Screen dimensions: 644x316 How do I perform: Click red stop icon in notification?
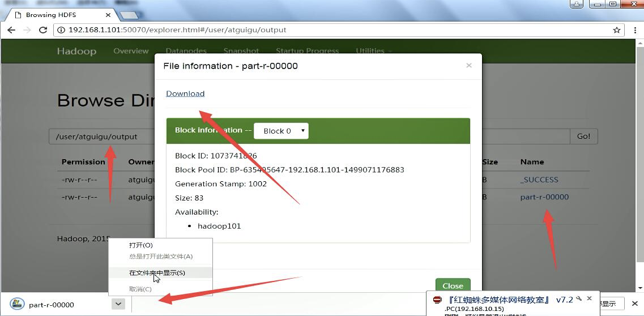click(437, 300)
